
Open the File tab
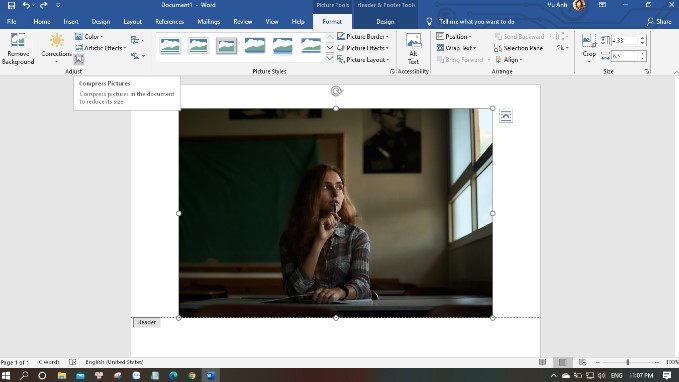click(x=12, y=21)
